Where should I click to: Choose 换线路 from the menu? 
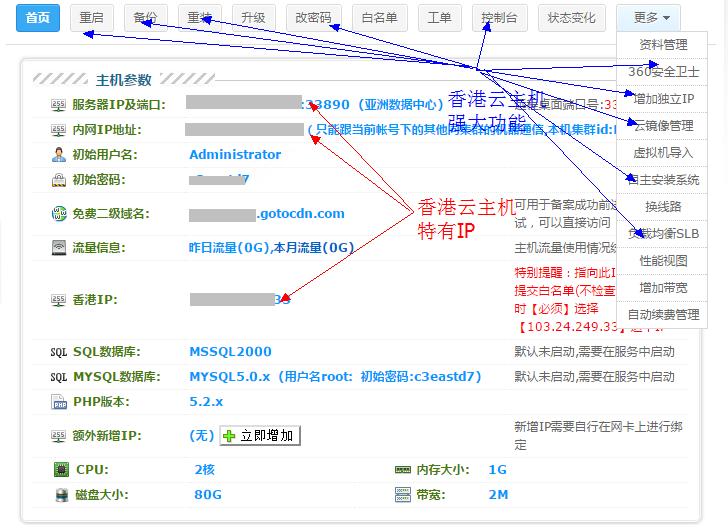tap(663, 207)
